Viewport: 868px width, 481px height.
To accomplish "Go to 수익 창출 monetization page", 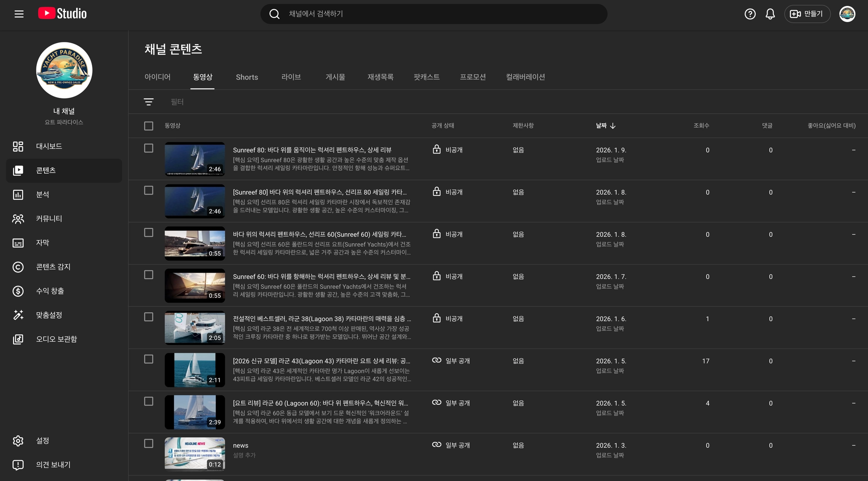I will click(50, 291).
